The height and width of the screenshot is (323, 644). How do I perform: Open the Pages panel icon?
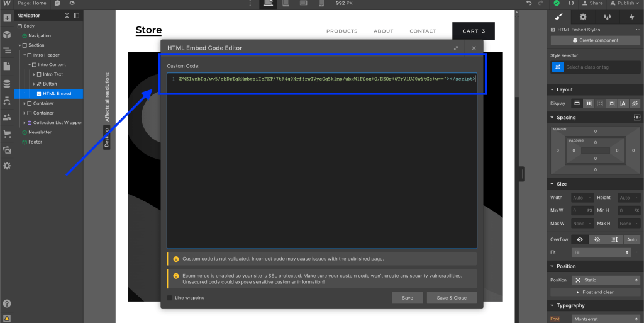tap(7, 66)
